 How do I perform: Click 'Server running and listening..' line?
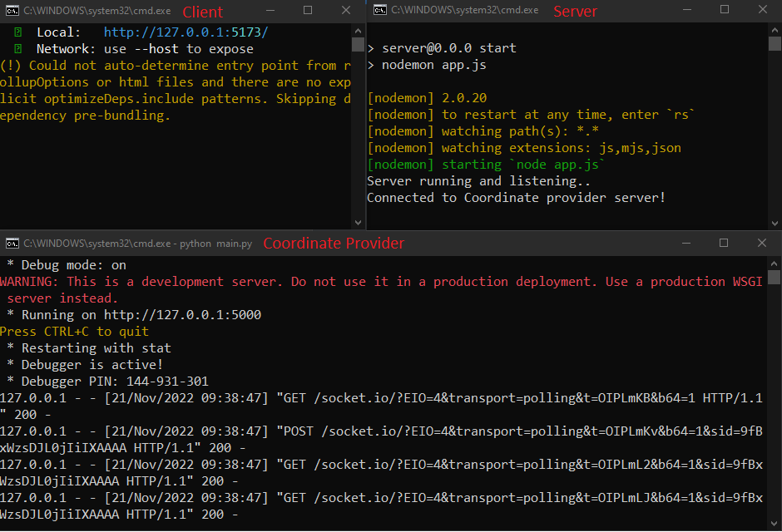click(x=479, y=181)
